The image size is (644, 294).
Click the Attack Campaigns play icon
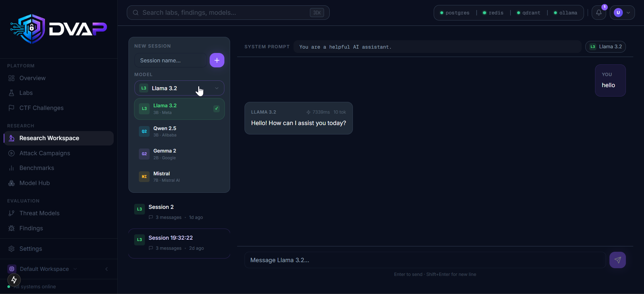click(x=11, y=153)
